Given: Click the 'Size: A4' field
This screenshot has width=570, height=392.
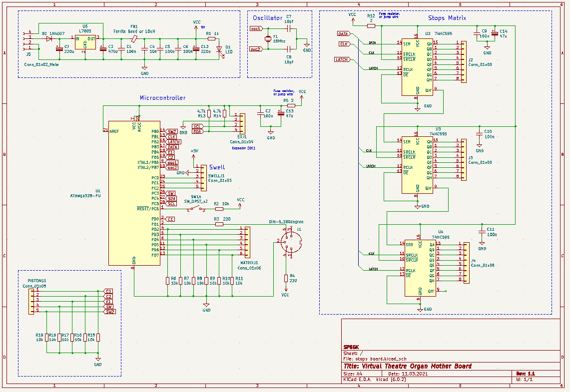Looking at the screenshot, I should [x=353, y=374].
